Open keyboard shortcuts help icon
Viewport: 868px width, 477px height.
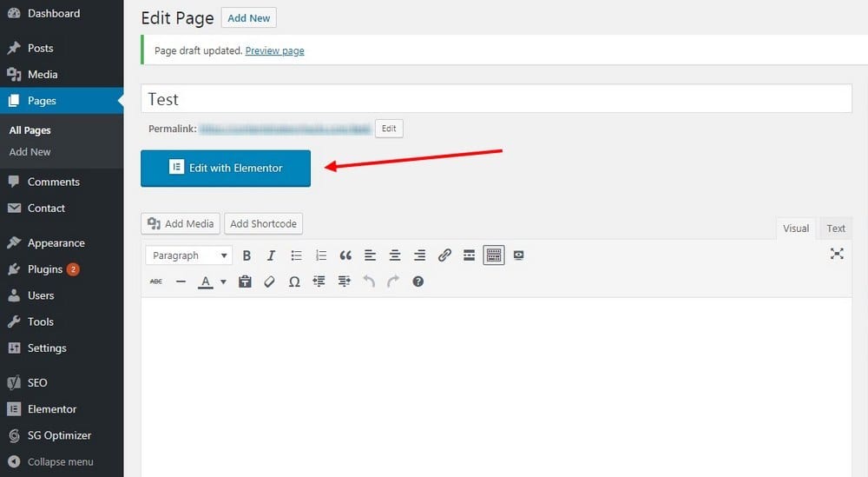pos(418,282)
